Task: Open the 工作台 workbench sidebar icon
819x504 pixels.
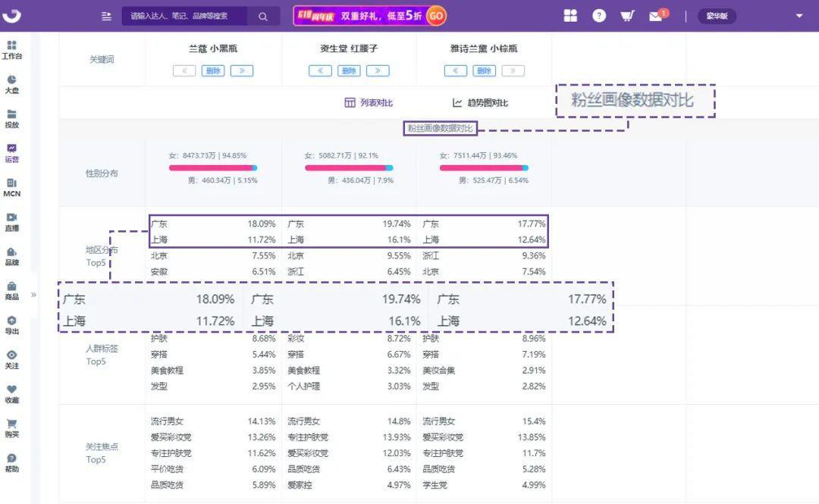Action: [13, 49]
